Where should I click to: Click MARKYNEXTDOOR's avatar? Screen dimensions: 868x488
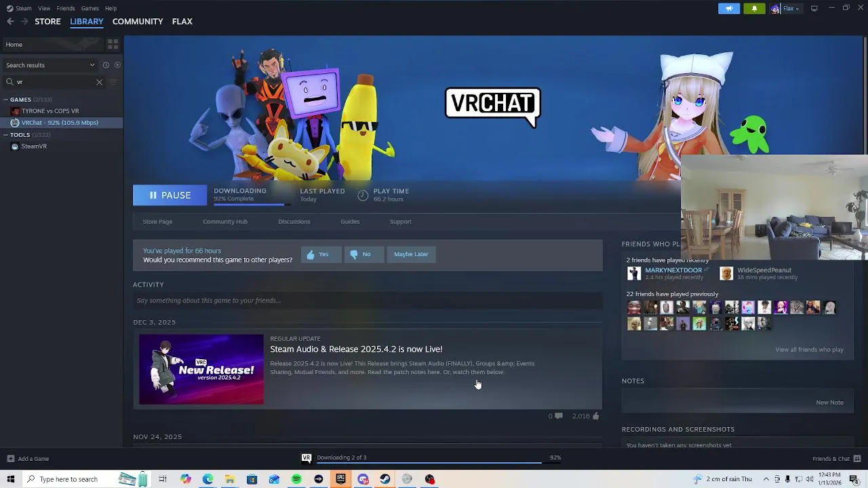pos(634,273)
